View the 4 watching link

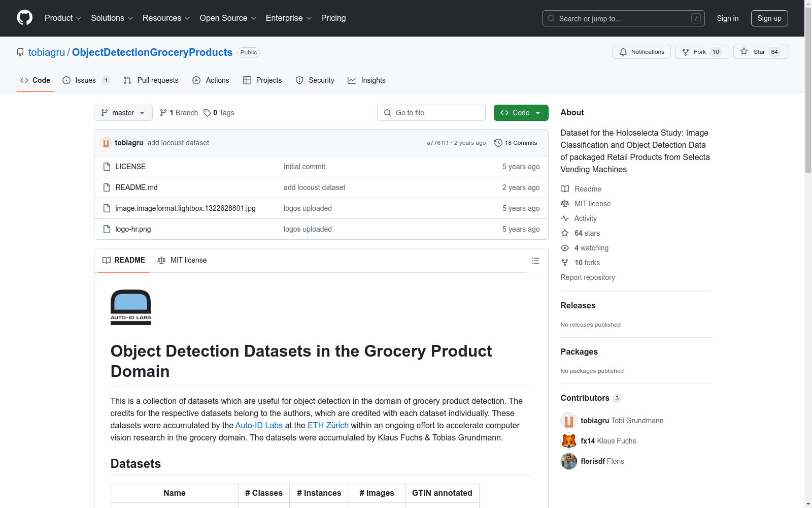pyautogui.click(x=585, y=248)
